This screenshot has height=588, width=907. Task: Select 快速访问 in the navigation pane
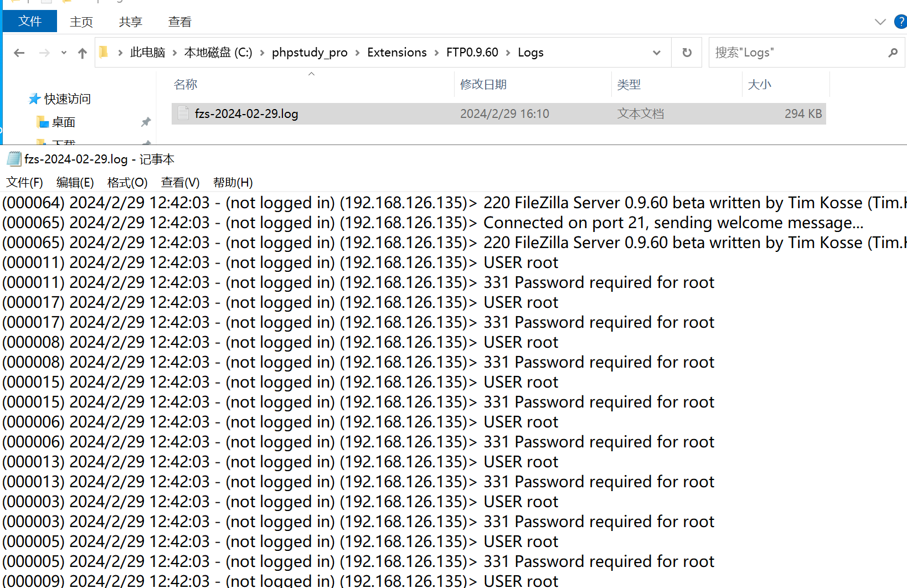67,99
